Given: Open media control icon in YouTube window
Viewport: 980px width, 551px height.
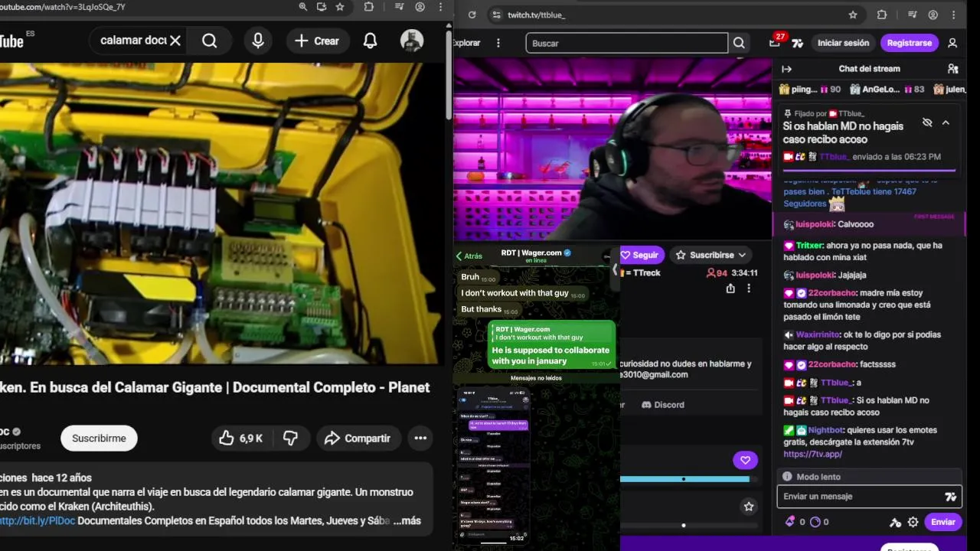Looking at the screenshot, I should tap(400, 7).
